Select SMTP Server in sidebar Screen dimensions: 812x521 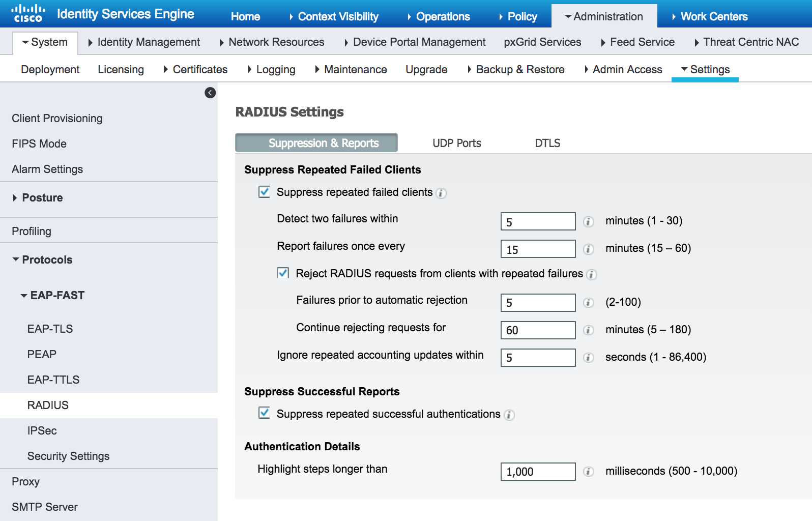(45, 507)
